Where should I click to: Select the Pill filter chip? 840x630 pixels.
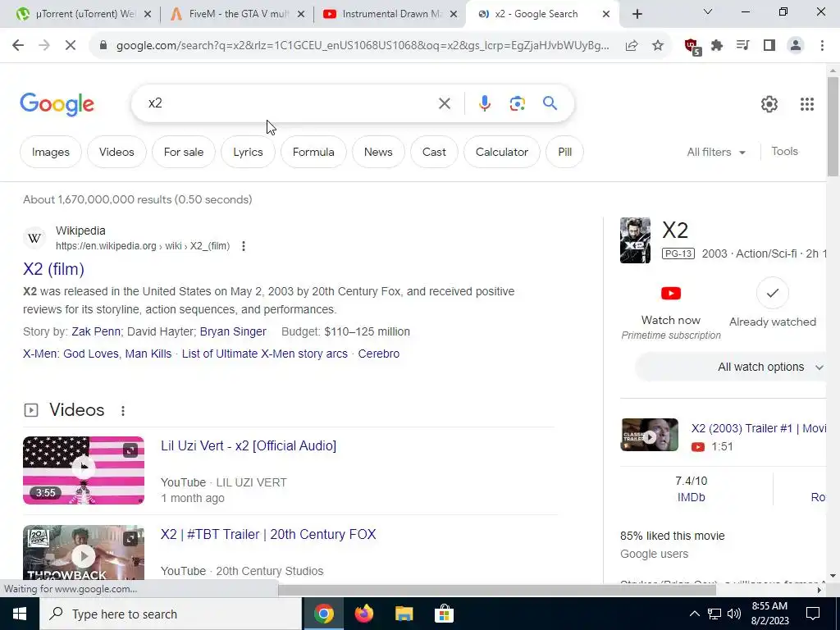tap(564, 152)
